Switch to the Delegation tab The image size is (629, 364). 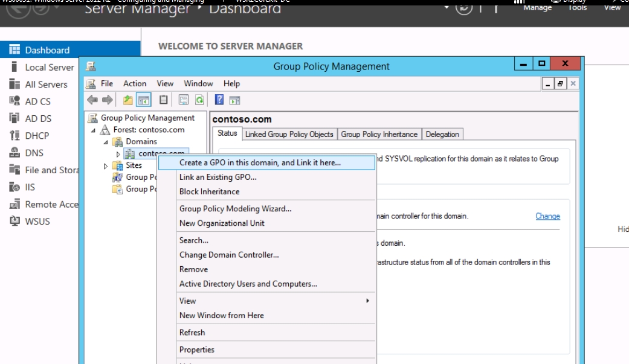(442, 134)
